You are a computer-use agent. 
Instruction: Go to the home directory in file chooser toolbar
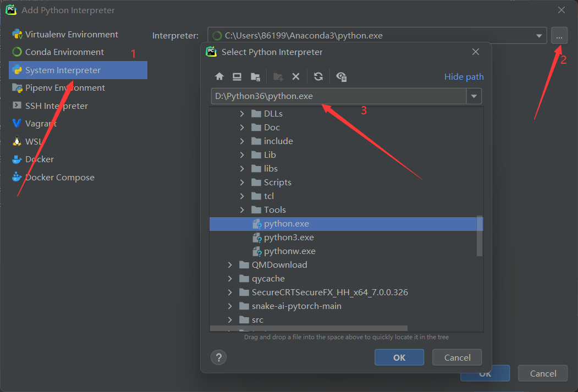pos(219,76)
